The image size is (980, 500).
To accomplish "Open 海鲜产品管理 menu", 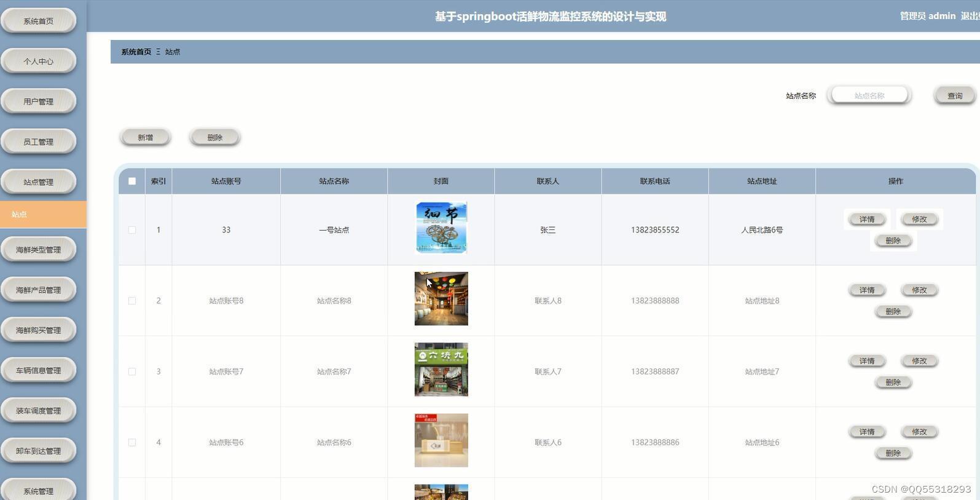I will [38, 290].
